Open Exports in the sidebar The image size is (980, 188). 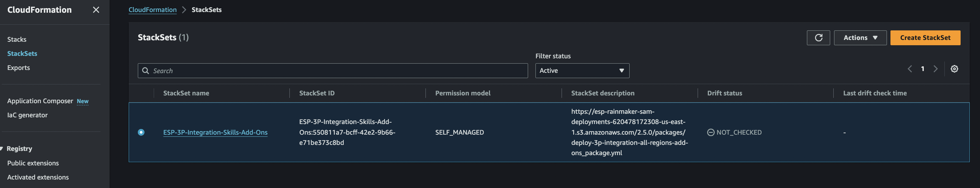coord(18,68)
